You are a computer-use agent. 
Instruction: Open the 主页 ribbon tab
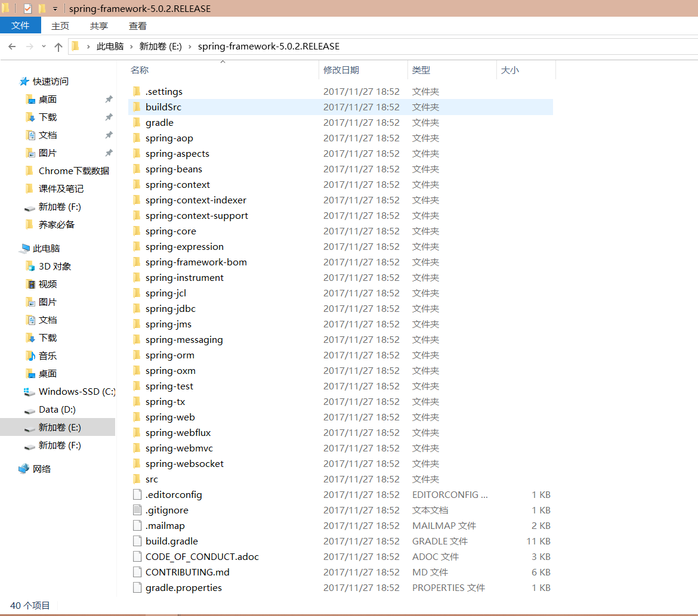tap(60, 26)
